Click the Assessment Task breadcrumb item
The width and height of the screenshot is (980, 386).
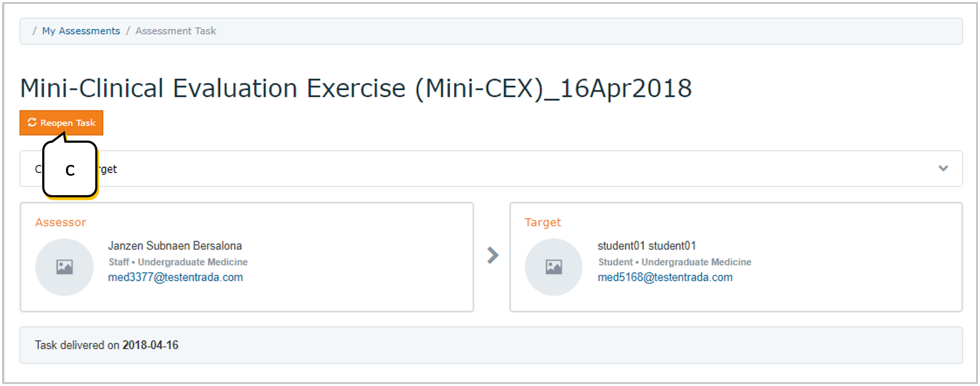[176, 31]
